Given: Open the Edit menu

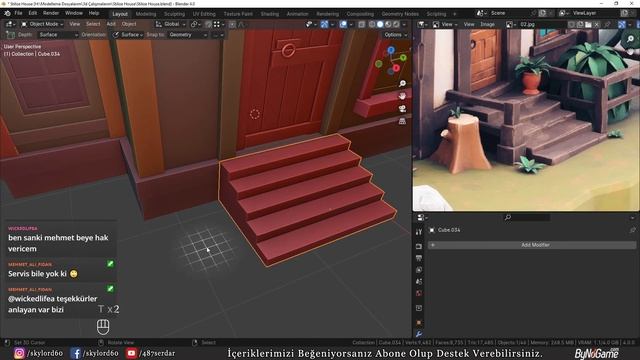Looking at the screenshot, I should point(33,13).
